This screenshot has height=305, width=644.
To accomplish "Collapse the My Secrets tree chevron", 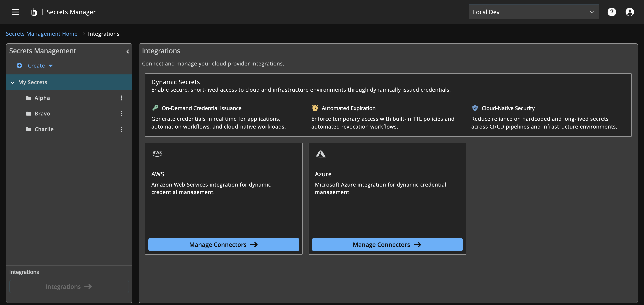I will pyautogui.click(x=12, y=82).
